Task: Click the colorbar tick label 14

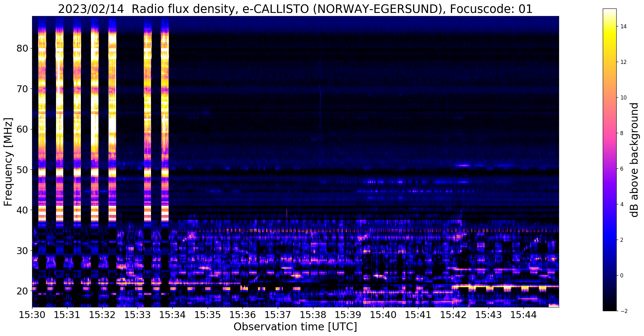Action: [x=623, y=26]
